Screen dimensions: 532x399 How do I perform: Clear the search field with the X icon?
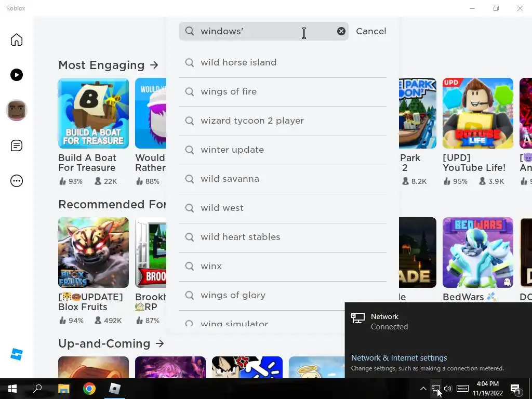[341, 31]
